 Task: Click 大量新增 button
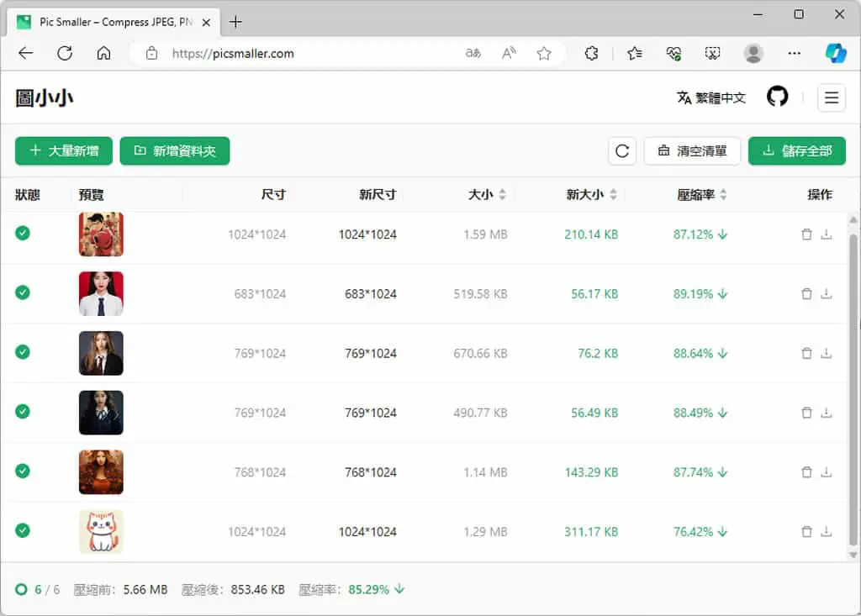pos(64,151)
